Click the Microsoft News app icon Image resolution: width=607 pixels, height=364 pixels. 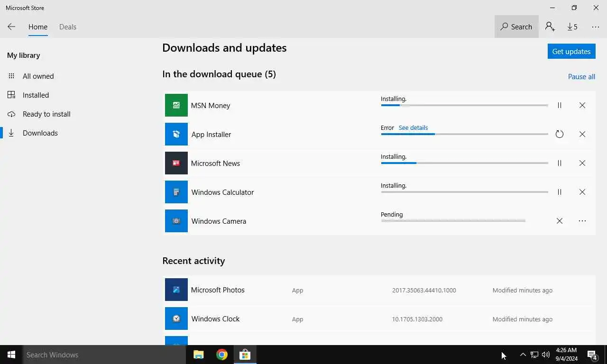tap(176, 163)
